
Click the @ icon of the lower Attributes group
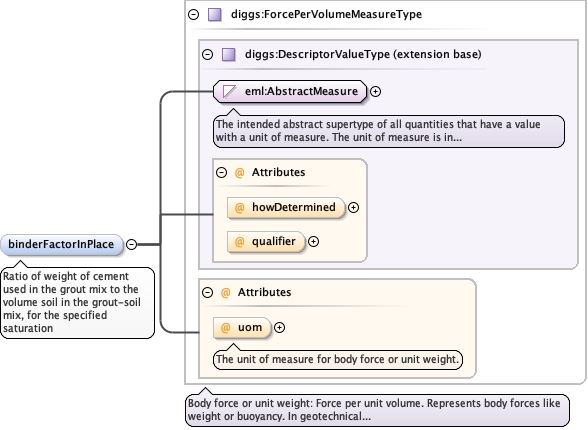225,292
